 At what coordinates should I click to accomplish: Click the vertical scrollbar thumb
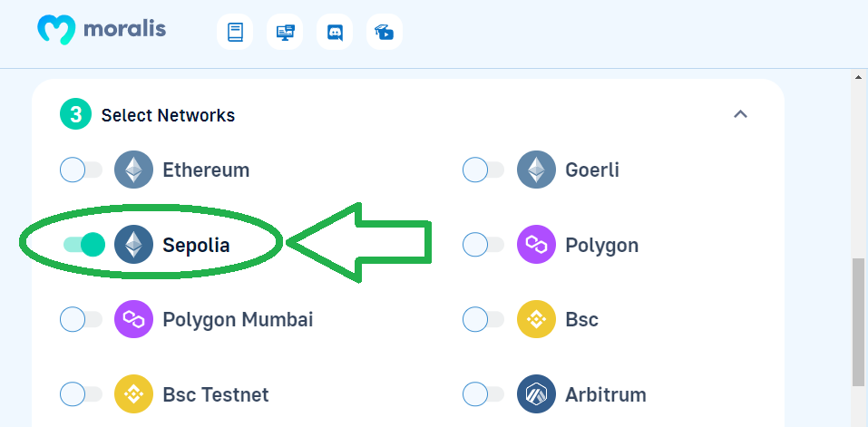(857, 323)
